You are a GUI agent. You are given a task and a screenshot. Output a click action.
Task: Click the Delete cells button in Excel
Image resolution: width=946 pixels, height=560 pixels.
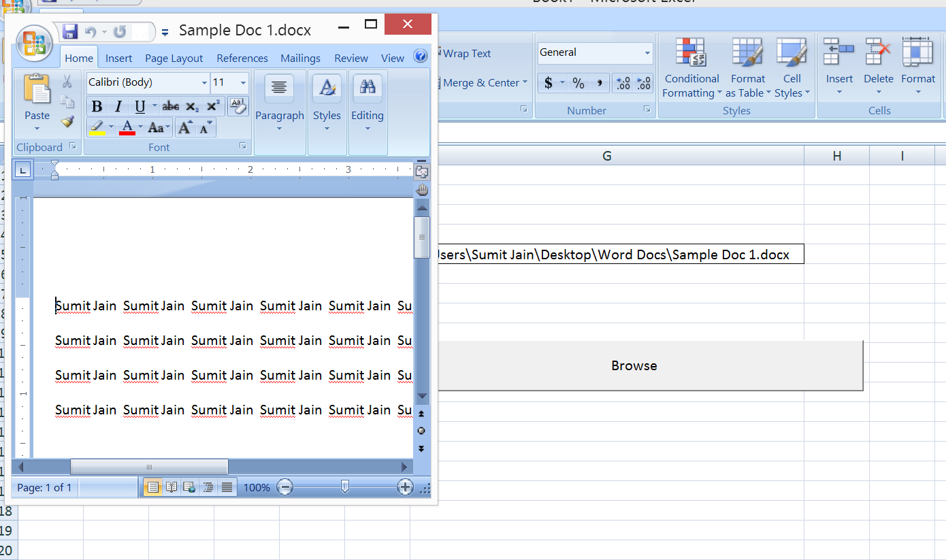879,68
